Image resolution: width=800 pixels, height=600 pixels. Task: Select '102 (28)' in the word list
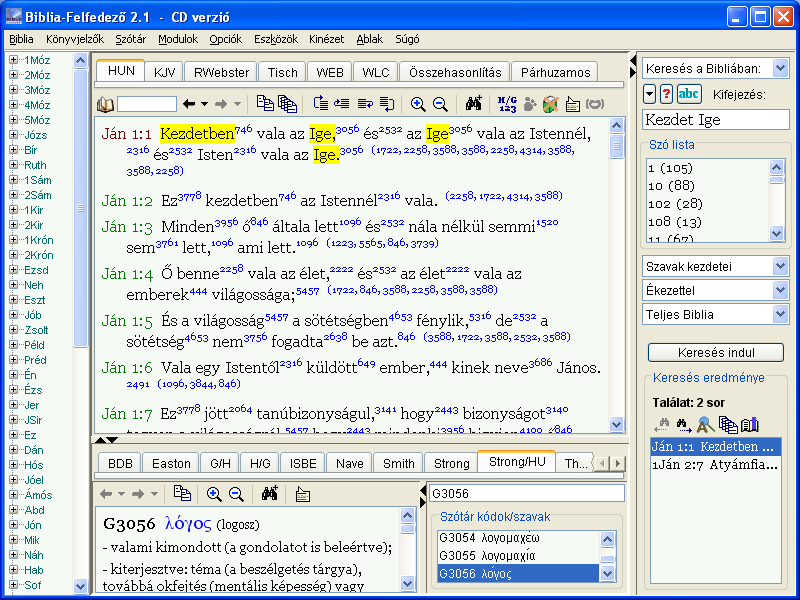[x=676, y=204]
